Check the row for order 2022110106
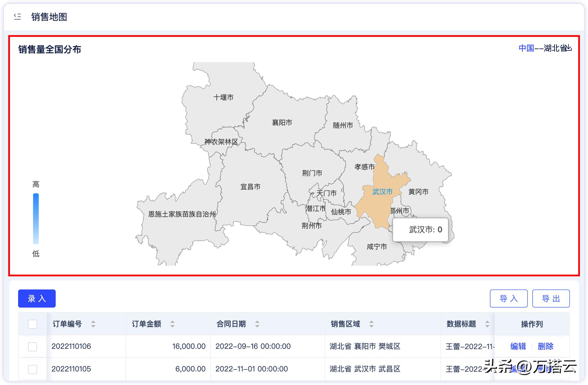This screenshot has height=385, width=588. click(32, 346)
